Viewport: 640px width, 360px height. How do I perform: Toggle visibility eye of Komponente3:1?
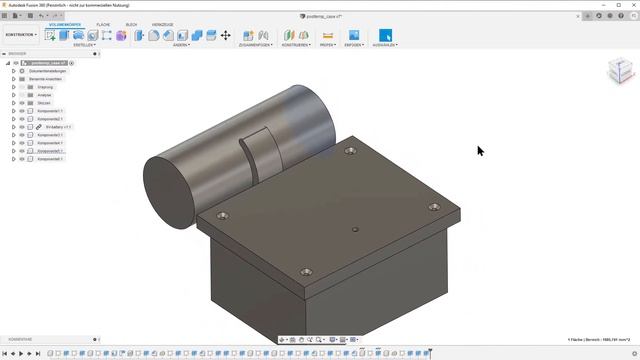pos(22,135)
